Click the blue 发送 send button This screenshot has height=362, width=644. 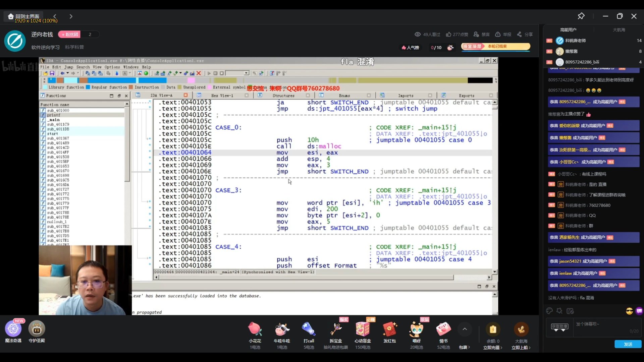[x=628, y=344]
